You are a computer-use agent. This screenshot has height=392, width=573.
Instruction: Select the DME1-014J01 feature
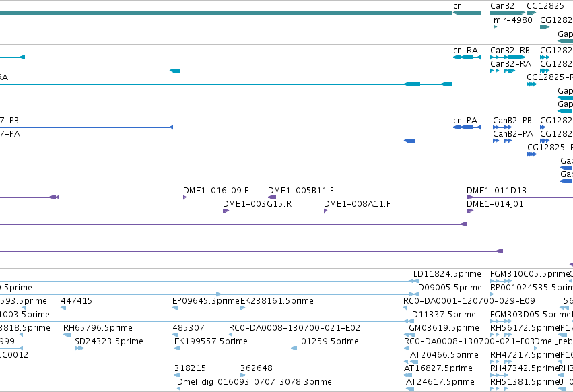(520, 211)
